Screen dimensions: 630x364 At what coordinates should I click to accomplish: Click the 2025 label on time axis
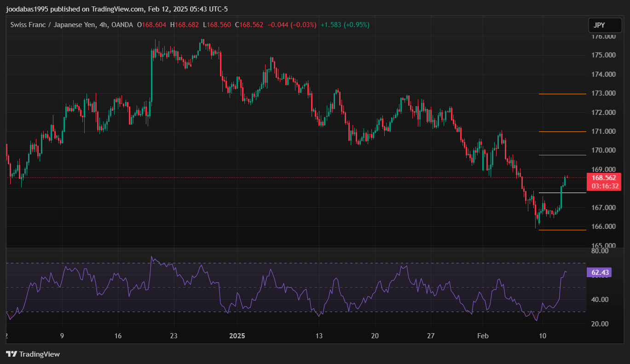[236, 336]
